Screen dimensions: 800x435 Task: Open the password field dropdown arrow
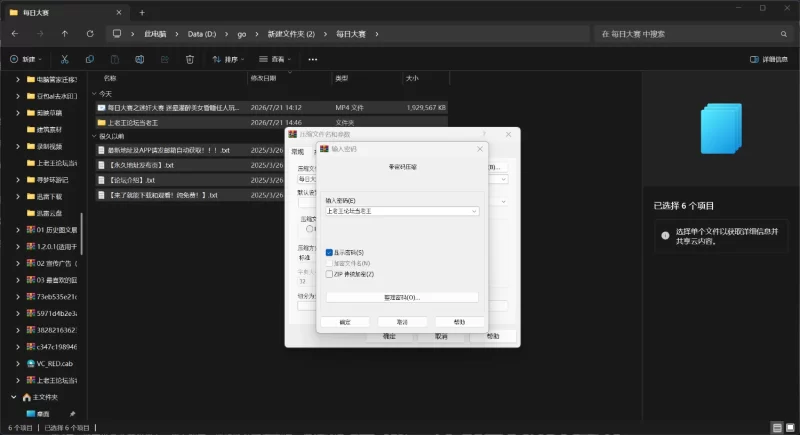[474, 211]
